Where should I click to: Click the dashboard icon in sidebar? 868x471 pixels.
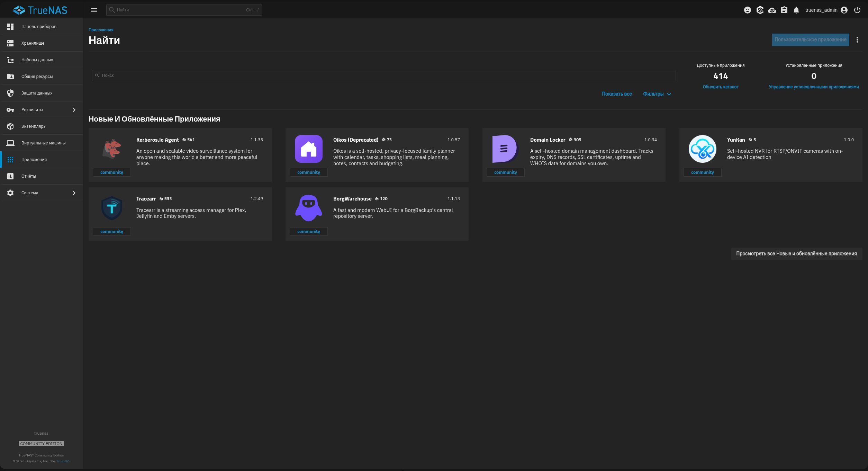tap(10, 27)
